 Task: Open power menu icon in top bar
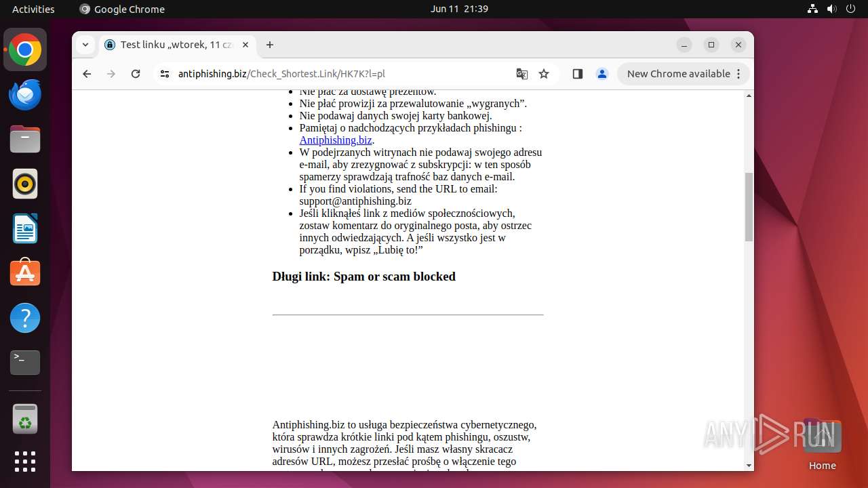[850, 9]
